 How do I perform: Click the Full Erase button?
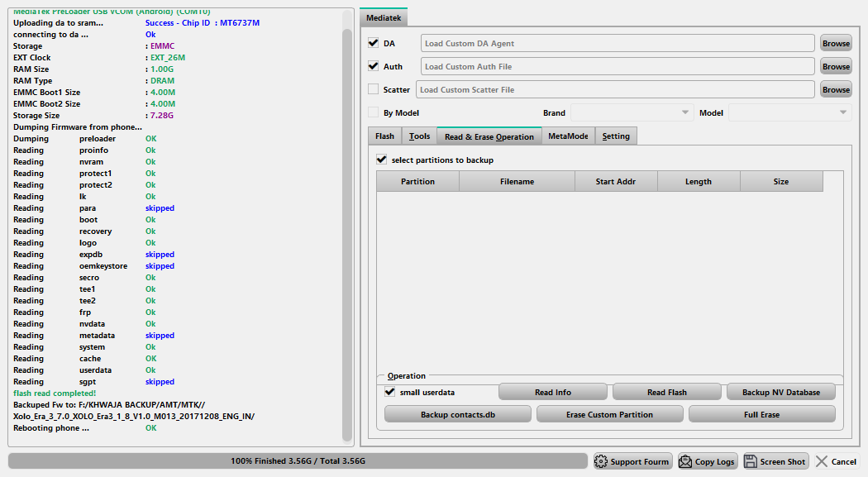click(761, 414)
